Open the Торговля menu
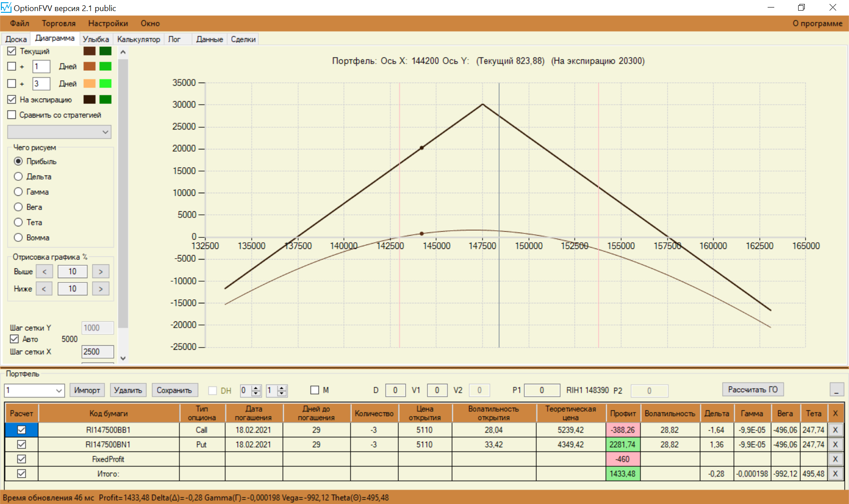The height and width of the screenshot is (504, 849). click(x=58, y=23)
